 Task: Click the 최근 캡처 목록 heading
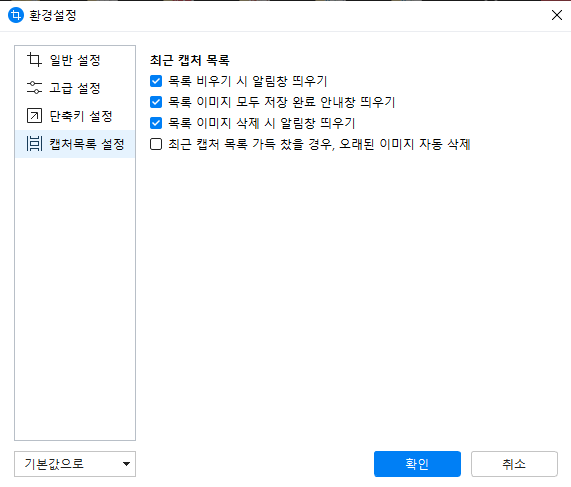pyautogui.click(x=190, y=60)
